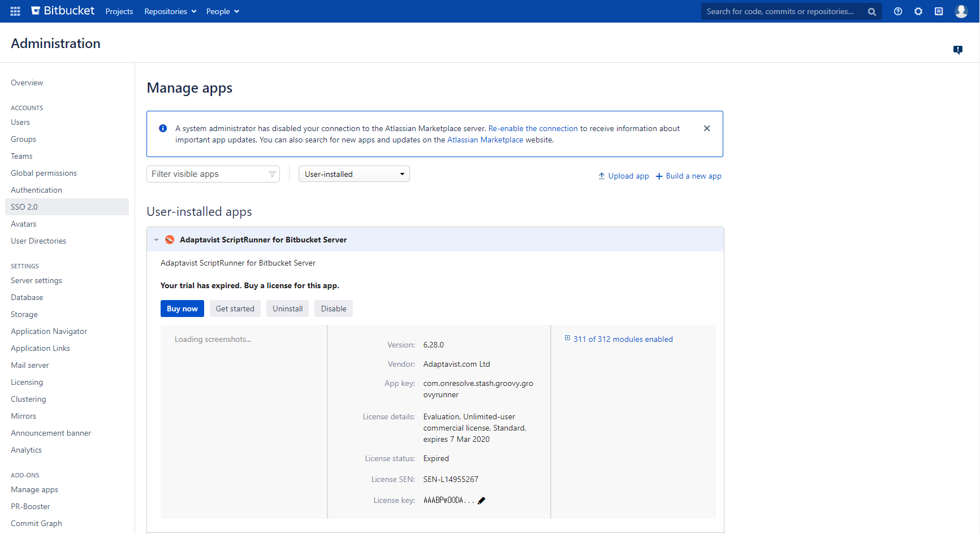Click the info icon in the notice

coord(163,128)
